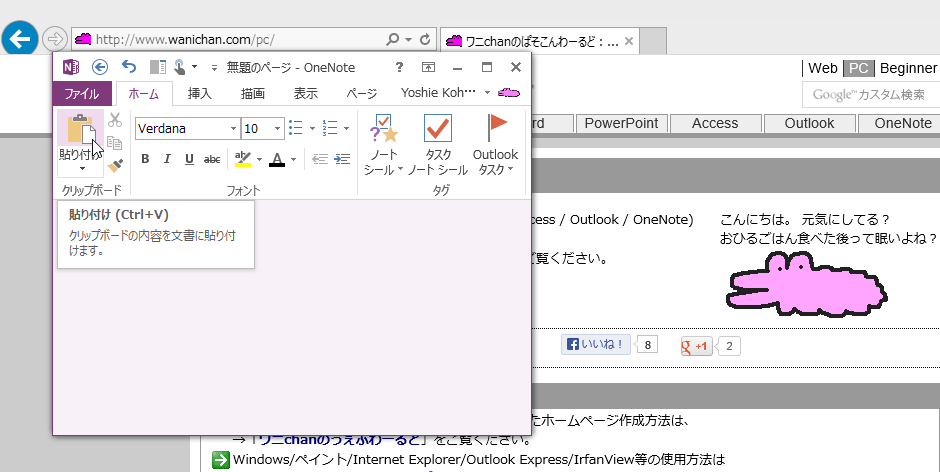Image resolution: width=940 pixels, height=472 pixels.
Task: Click the Facebook いいね！ button
Action: (596, 345)
